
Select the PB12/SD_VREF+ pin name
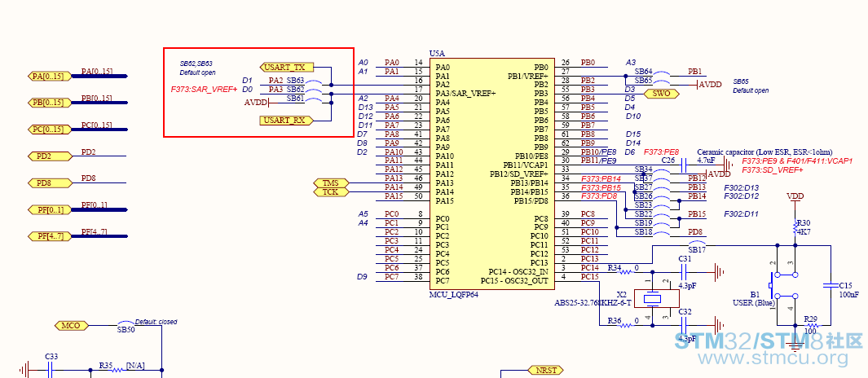tap(518, 174)
